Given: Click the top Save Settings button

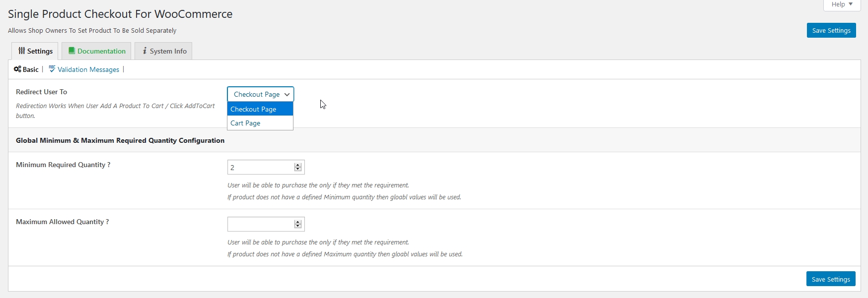Looking at the screenshot, I should click(831, 30).
